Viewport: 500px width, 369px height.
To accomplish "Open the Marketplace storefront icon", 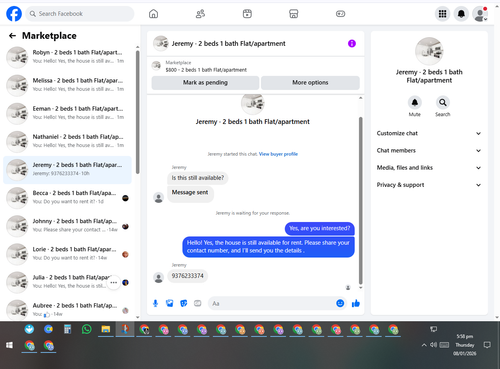I will click(x=294, y=14).
